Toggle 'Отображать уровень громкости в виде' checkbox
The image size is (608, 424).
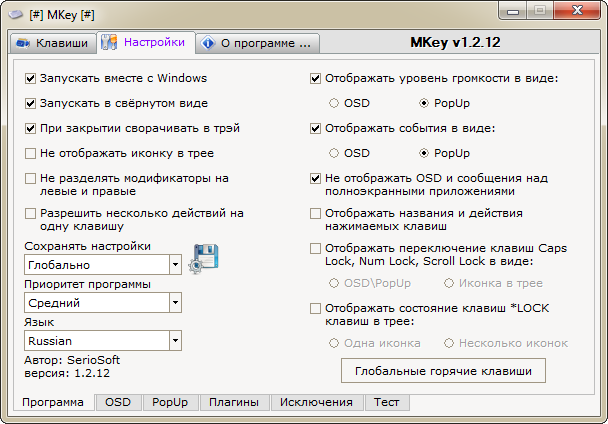pyautogui.click(x=315, y=78)
